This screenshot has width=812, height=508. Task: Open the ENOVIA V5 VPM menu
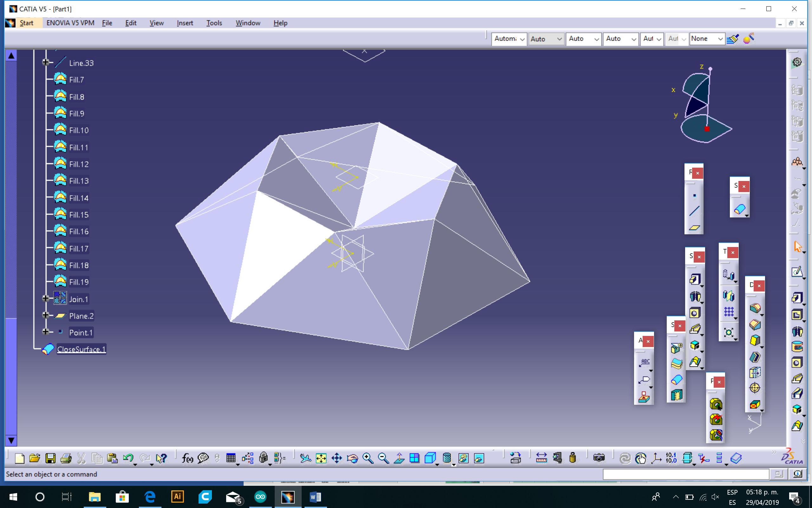coord(70,23)
